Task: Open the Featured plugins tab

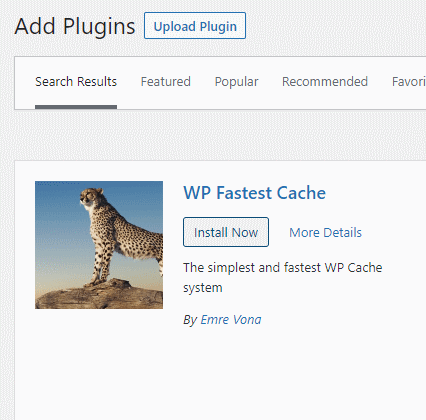Action: [x=166, y=82]
